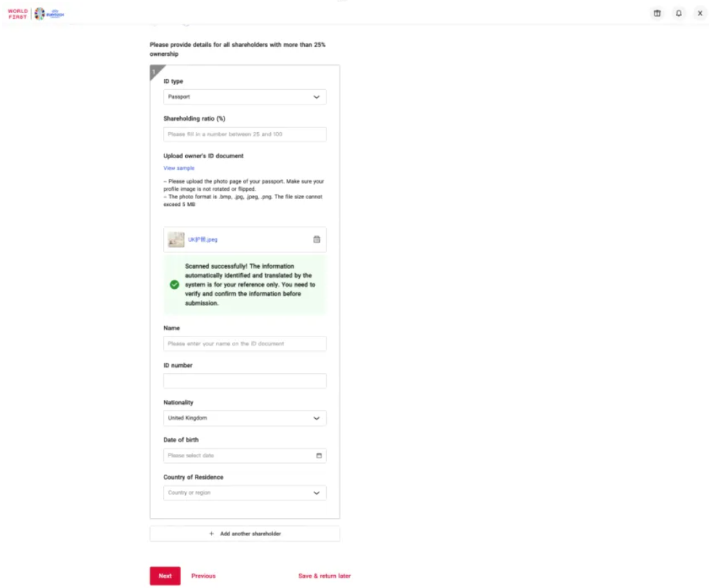Delete the uploaded passport file
This screenshot has width=709, height=588.
tap(316, 240)
